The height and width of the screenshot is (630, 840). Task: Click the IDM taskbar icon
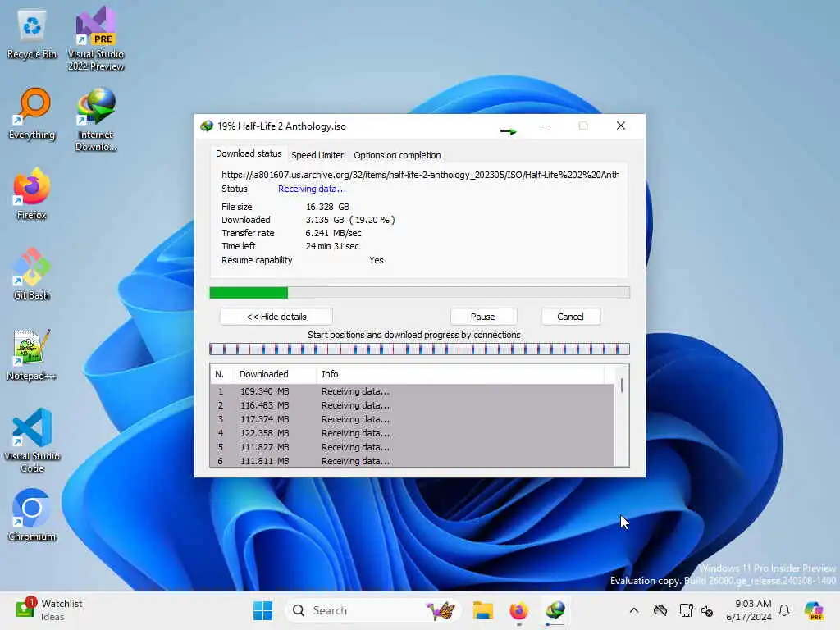tap(555, 610)
